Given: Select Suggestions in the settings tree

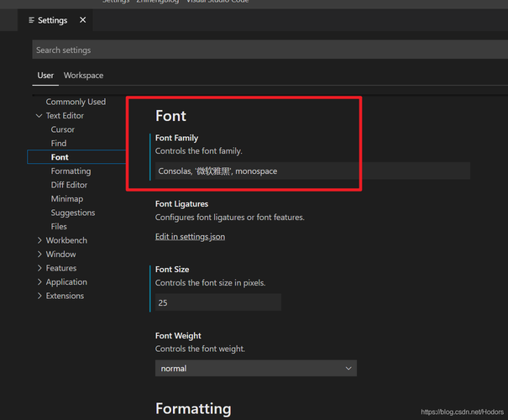Looking at the screenshot, I should click(73, 213).
